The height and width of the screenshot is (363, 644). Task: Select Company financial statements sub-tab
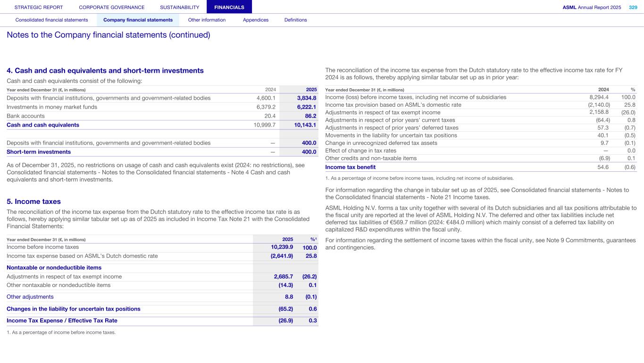pyautogui.click(x=138, y=20)
